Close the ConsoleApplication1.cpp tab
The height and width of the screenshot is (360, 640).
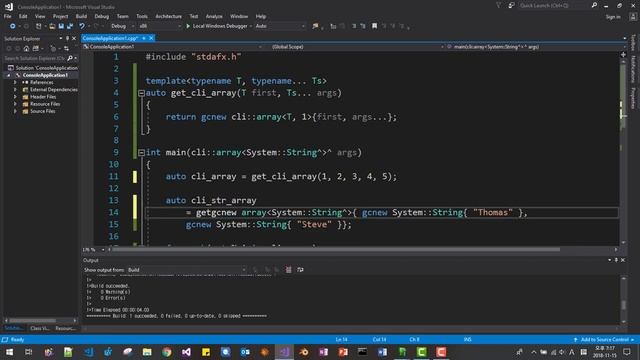[x=151, y=38]
